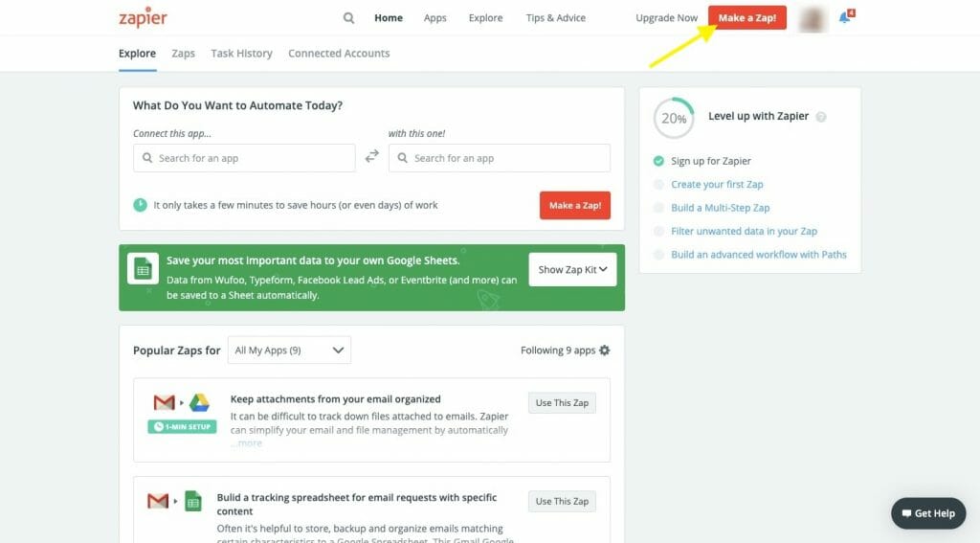Click Create your first Zap link
Image resolution: width=980 pixels, height=543 pixels.
[717, 185]
